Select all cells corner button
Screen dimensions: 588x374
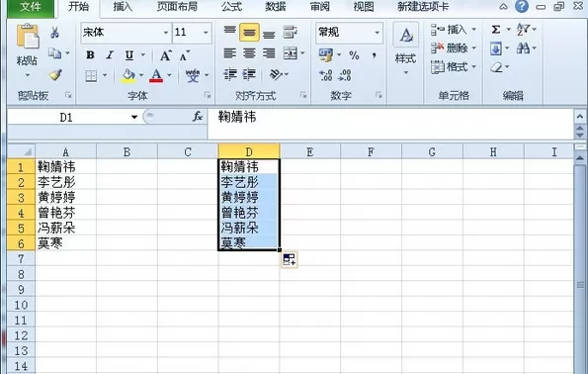tap(22, 151)
